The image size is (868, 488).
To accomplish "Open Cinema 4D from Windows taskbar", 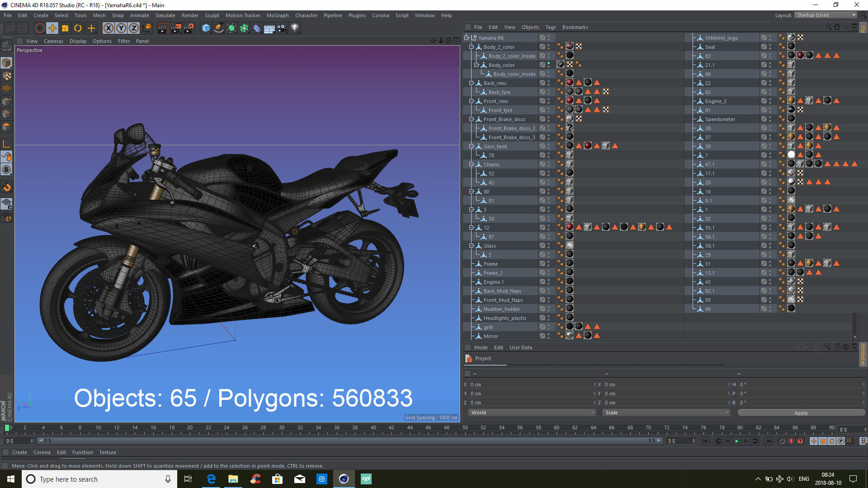I will (344, 479).
